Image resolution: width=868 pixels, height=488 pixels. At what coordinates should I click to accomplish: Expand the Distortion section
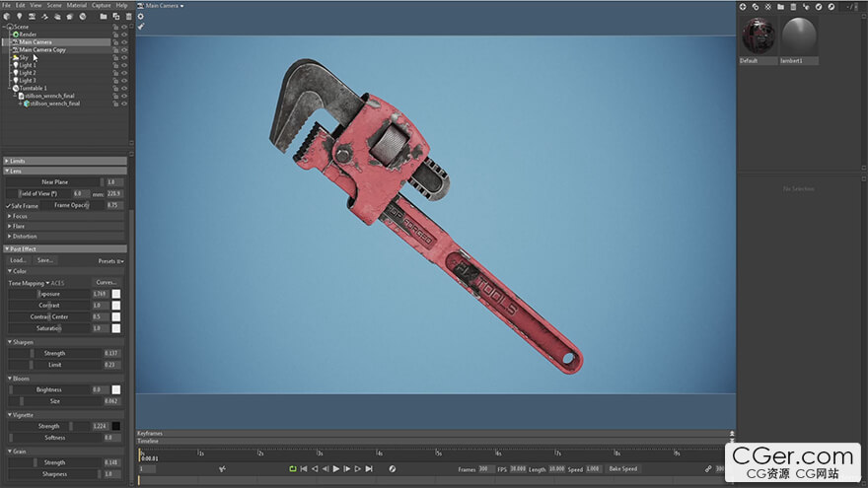(x=24, y=237)
